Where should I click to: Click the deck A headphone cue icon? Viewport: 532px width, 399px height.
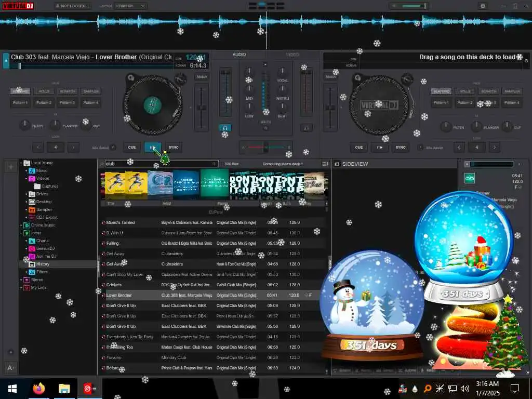click(x=224, y=128)
